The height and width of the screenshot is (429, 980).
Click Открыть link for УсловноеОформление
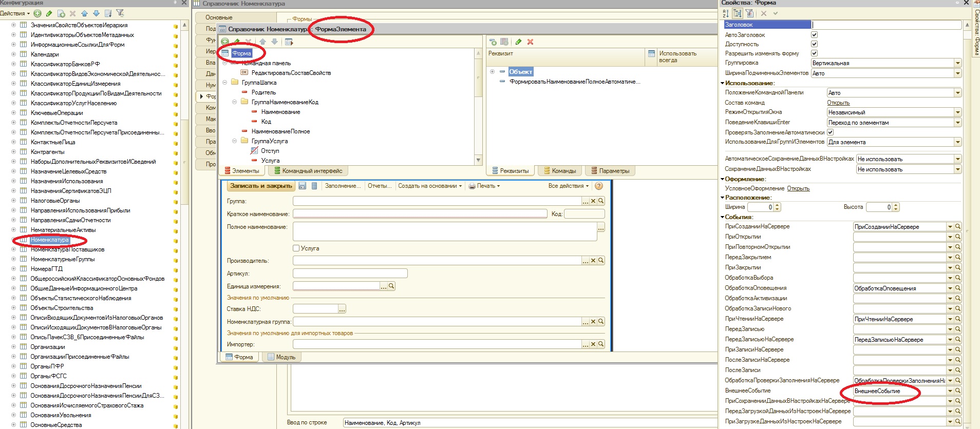(x=798, y=188)
